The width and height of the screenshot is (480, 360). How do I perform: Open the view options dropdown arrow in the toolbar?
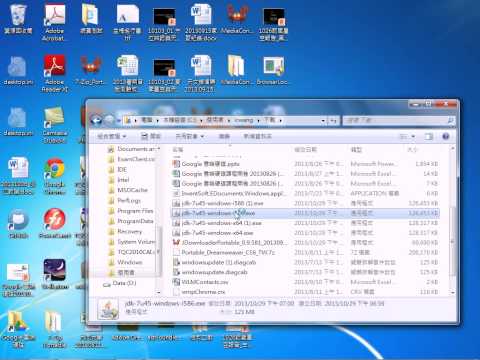[x=413, y=136]
